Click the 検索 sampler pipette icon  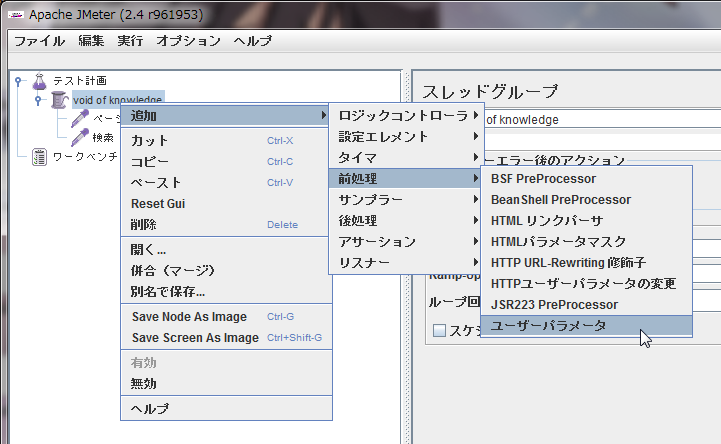click(x=80, y=137)
